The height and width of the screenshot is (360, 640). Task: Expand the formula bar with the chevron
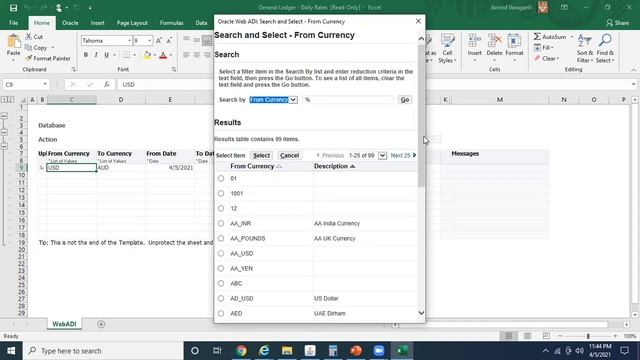point(633,84)
